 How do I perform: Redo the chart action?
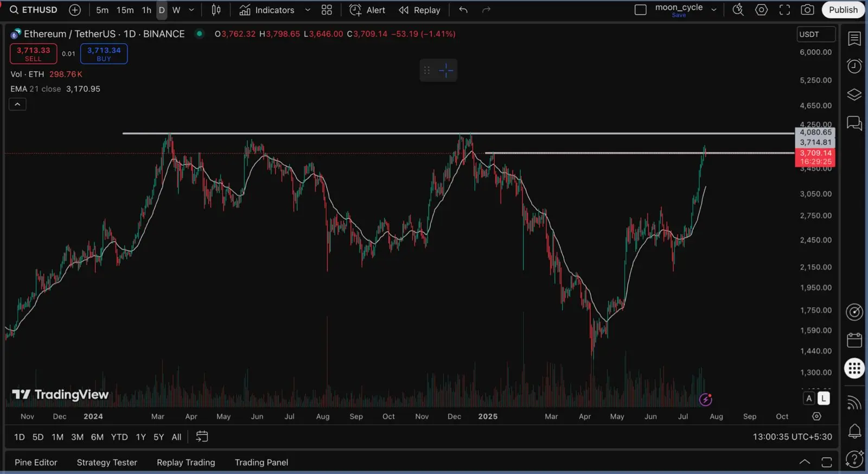tap(486, 10)
